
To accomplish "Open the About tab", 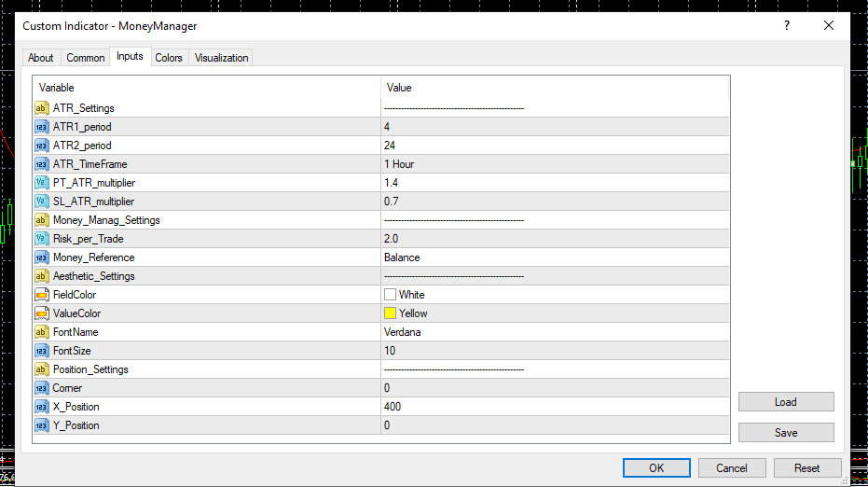I will (40, 58).
